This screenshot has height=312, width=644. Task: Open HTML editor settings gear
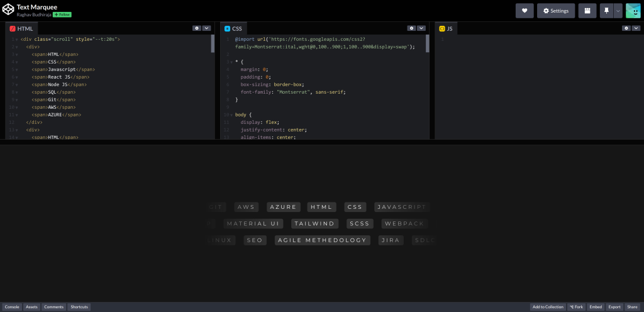[197, 28]
